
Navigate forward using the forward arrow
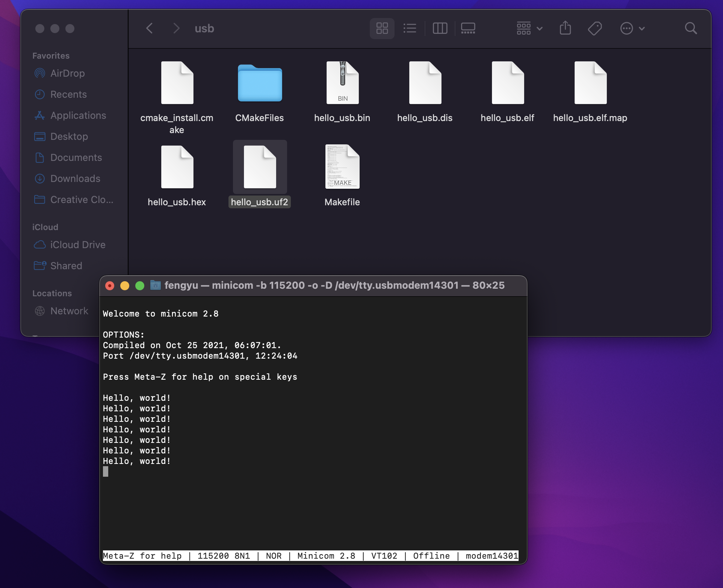point(176,28)
